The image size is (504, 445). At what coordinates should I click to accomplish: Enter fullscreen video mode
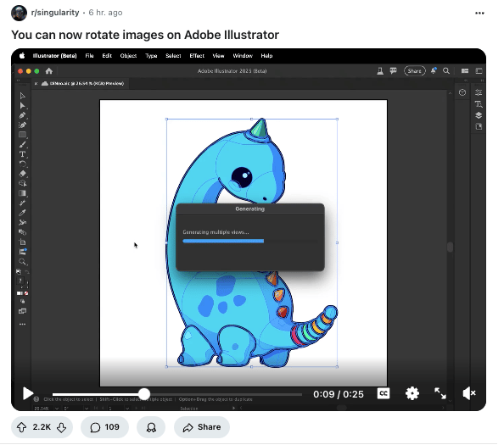point(440,393)
